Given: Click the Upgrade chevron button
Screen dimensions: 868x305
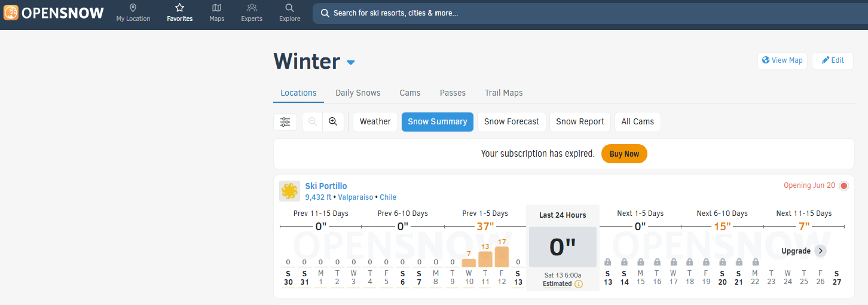Looking at the screenshot, I should (821, 251).
